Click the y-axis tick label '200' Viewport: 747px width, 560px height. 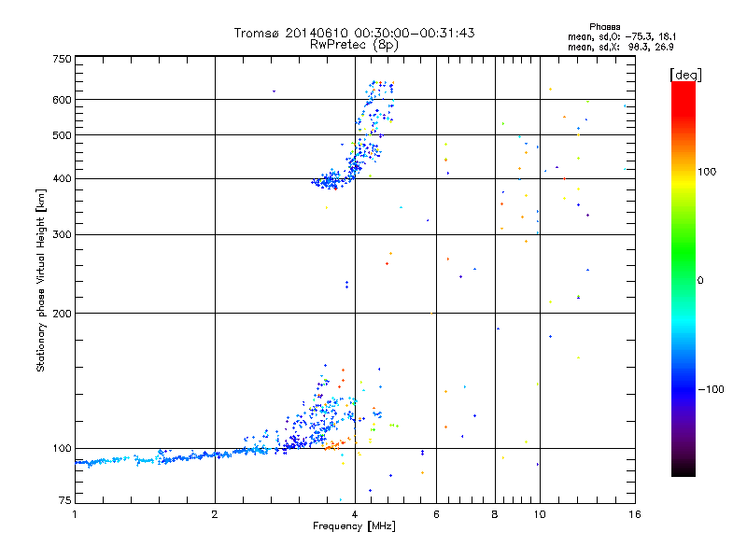(62, 314)
